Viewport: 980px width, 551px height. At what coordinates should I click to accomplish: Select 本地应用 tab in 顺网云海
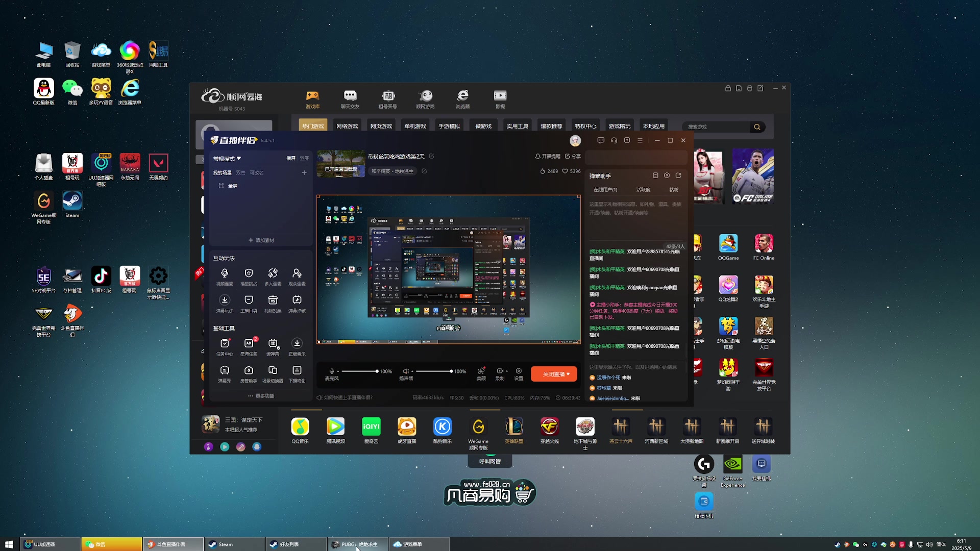click(x=654, y=126)
